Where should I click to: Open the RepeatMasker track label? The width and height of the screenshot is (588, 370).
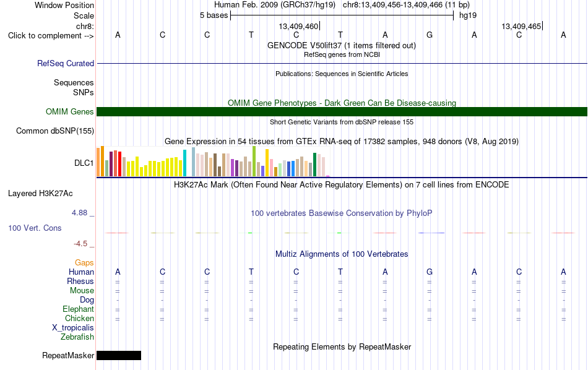pos(68,355)
